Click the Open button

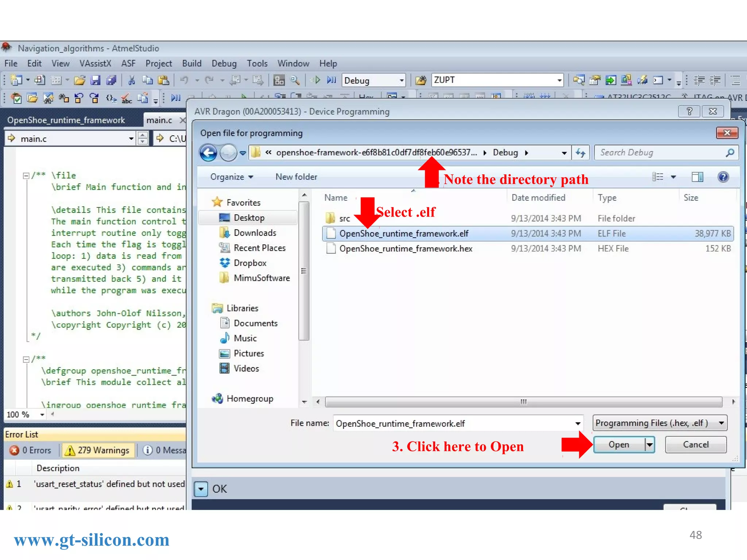[x=619, y=444]
